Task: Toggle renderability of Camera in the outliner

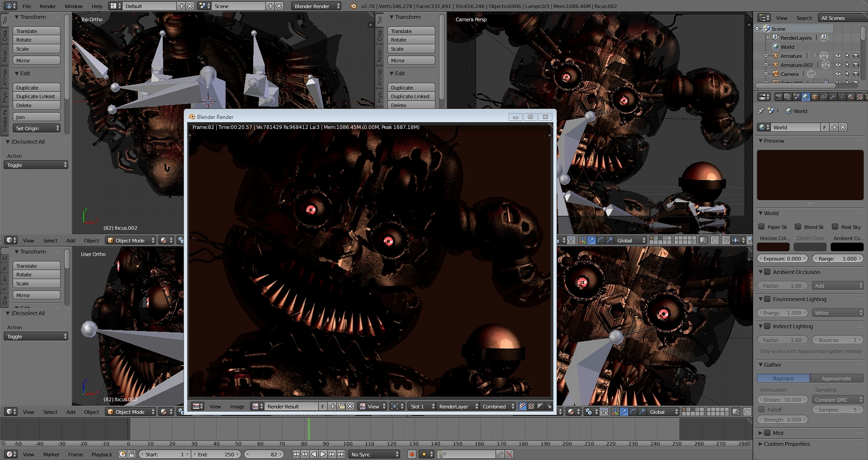Action: pyautogui.click(x=856, y=74)
